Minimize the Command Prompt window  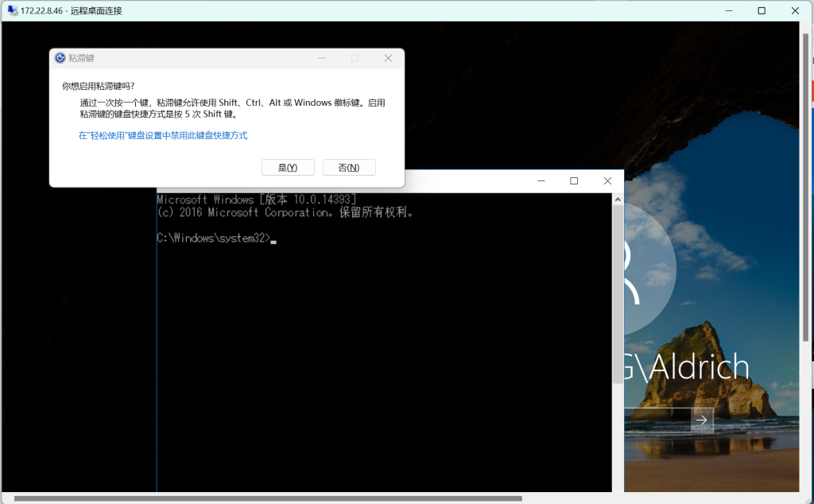click(541, 181)
